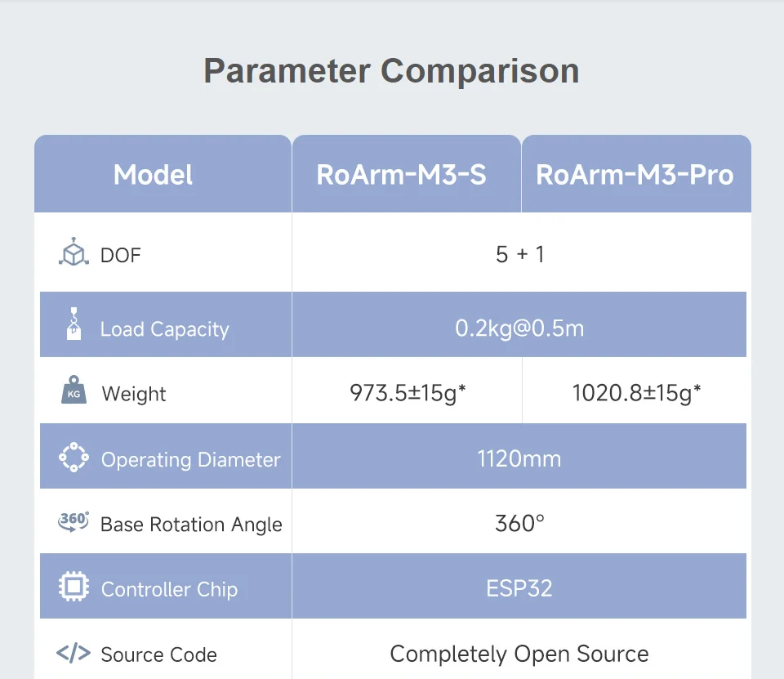Click the 1020.8±15g weight value

tap(636, 393)
